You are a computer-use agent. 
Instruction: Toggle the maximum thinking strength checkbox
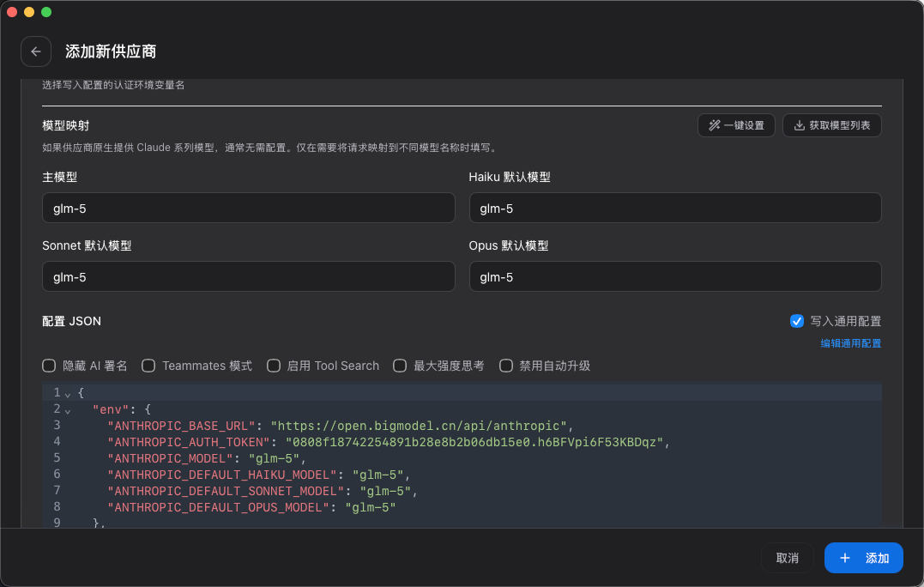pos(400,366)
